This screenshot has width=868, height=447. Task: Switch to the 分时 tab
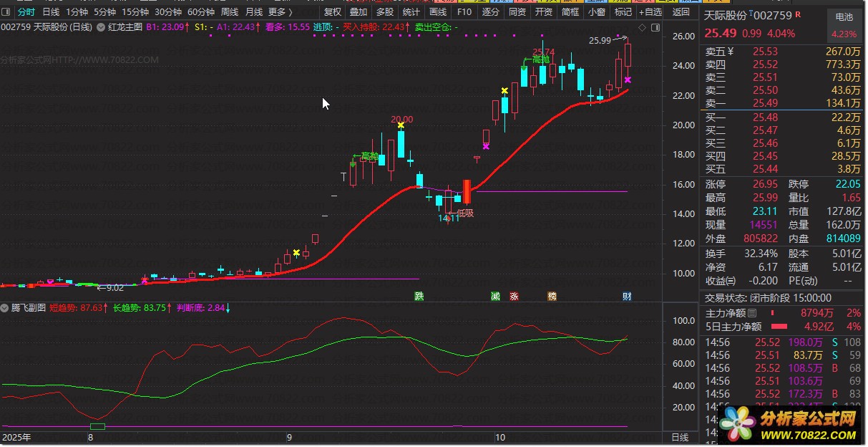point(25,12)
